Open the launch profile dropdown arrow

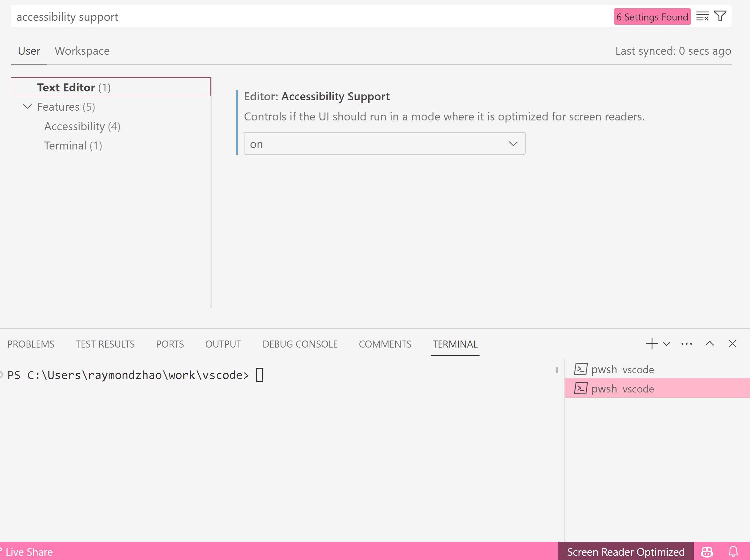point(666,344)
